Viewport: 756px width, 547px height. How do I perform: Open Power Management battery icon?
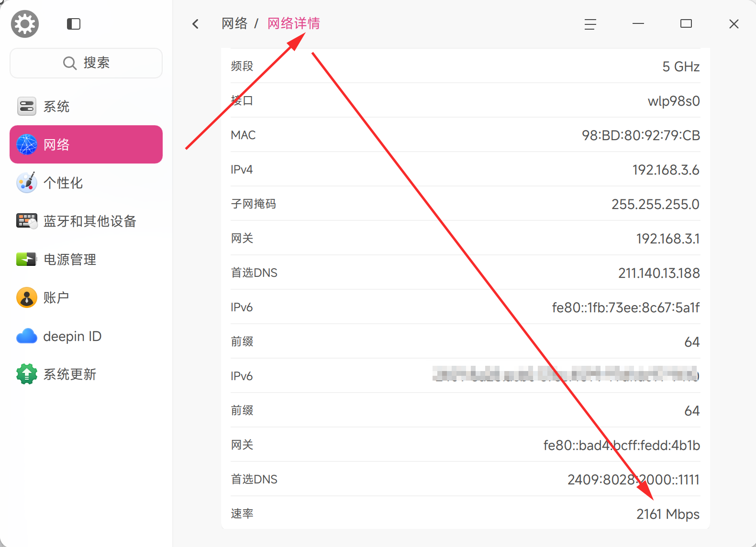(27, 259)
